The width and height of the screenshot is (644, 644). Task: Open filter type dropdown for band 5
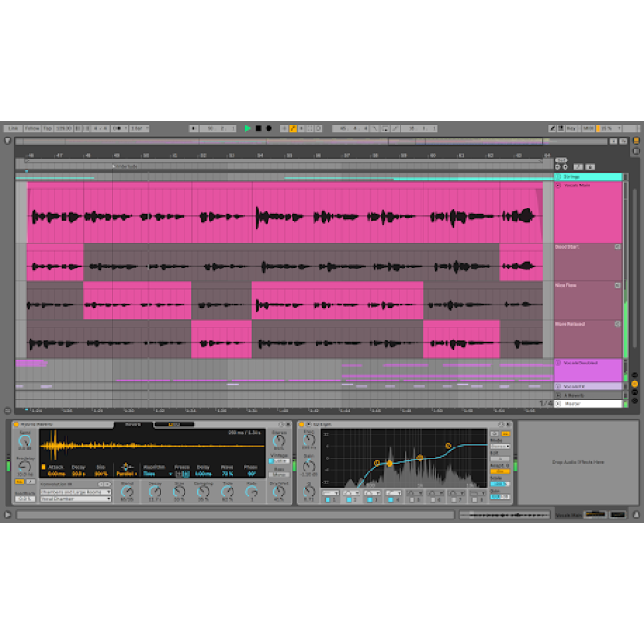[414, 493]
